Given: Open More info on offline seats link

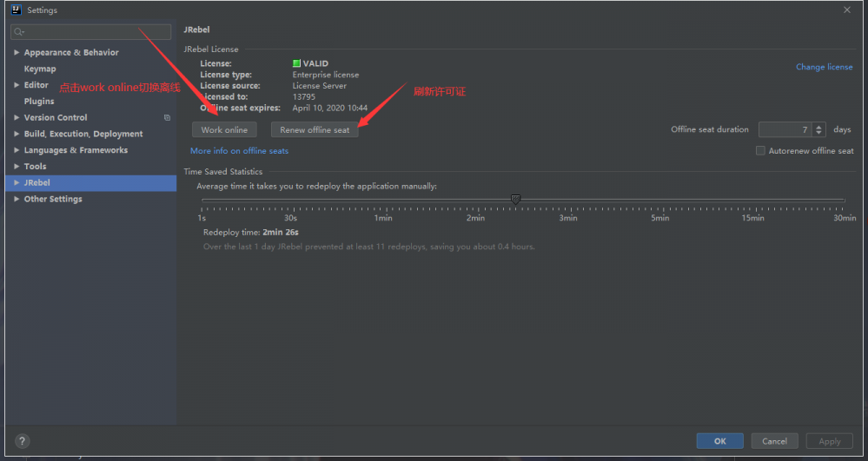Looking at the screenshot, I should (239, 150).
